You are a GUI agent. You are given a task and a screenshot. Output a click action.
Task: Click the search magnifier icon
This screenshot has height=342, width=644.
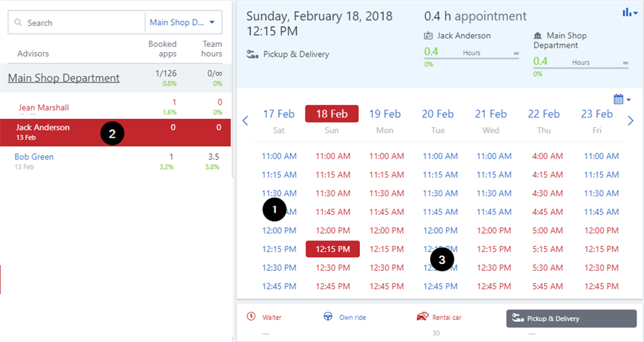coord(18,23)
